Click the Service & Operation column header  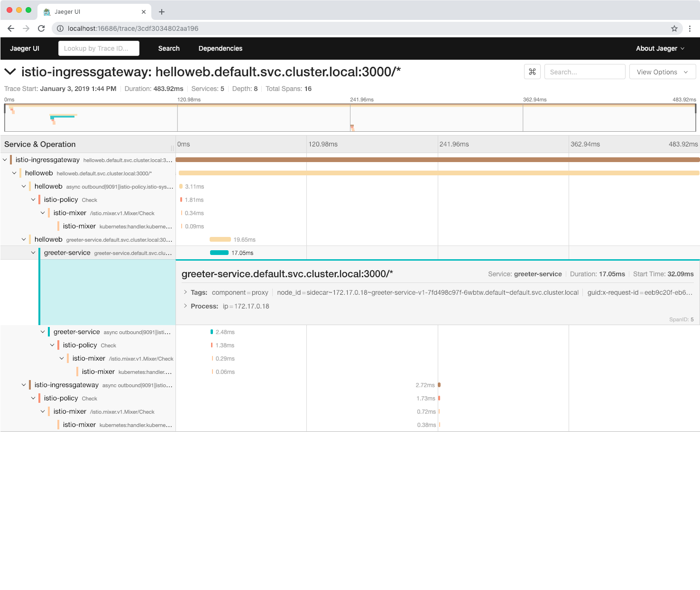tap(40, 144)
